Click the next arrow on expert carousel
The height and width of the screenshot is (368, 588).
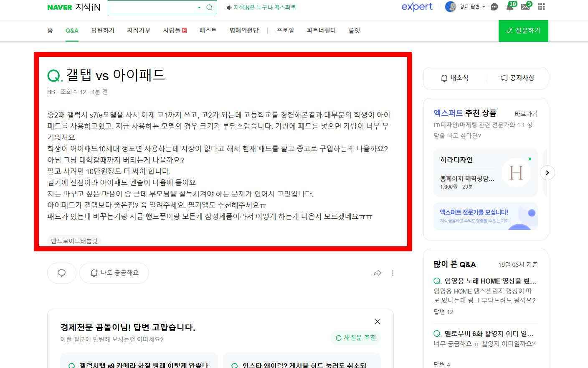pos(547,173)
